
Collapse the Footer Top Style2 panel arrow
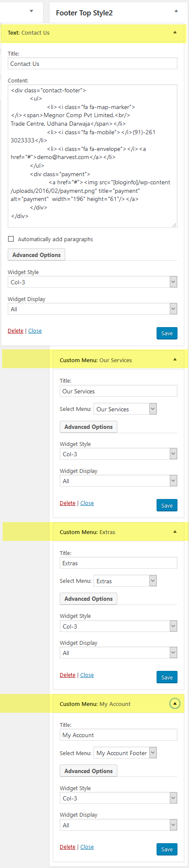point(176,11)
